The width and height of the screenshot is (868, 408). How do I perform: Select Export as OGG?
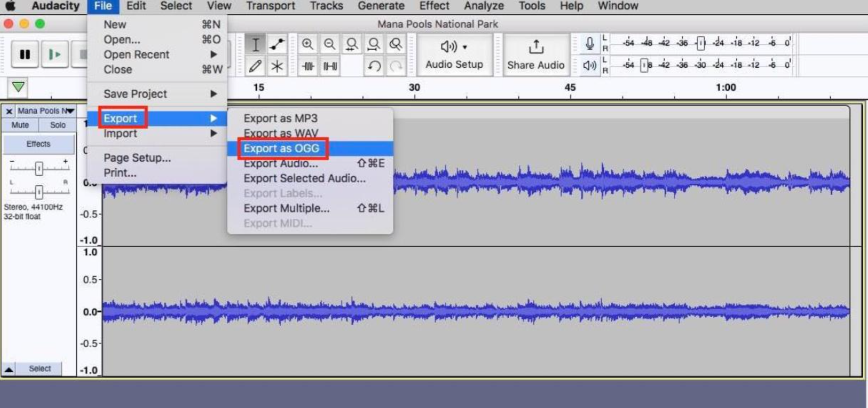pyautogui.click(x=310, y=148)
